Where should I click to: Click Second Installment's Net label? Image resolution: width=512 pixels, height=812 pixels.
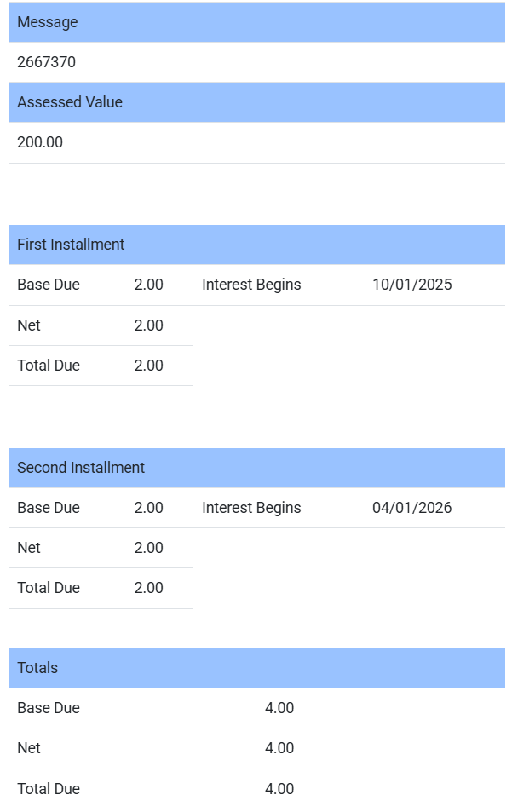pyautogui.click(x=29, y=548)
